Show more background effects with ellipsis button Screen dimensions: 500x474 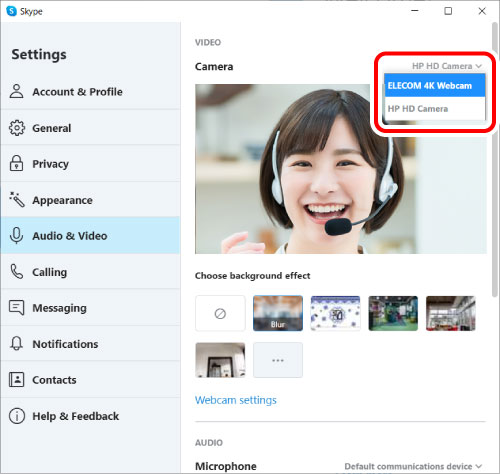278,360
